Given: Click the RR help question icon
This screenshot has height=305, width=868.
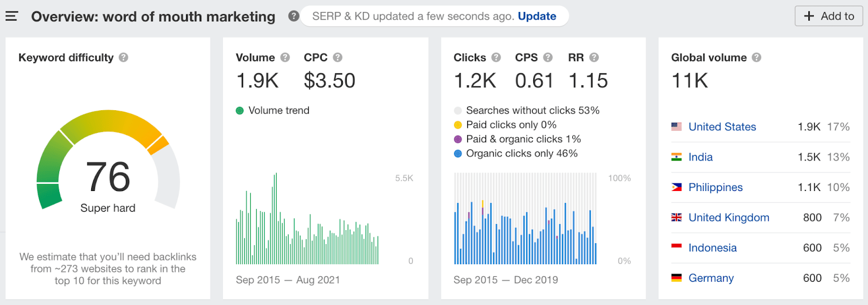Looking at the screenshot, I should [594, 58].
